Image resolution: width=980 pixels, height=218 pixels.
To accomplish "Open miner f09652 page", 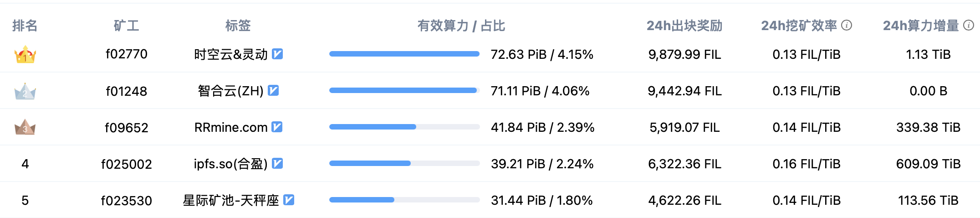I will [x=127, y=127].
